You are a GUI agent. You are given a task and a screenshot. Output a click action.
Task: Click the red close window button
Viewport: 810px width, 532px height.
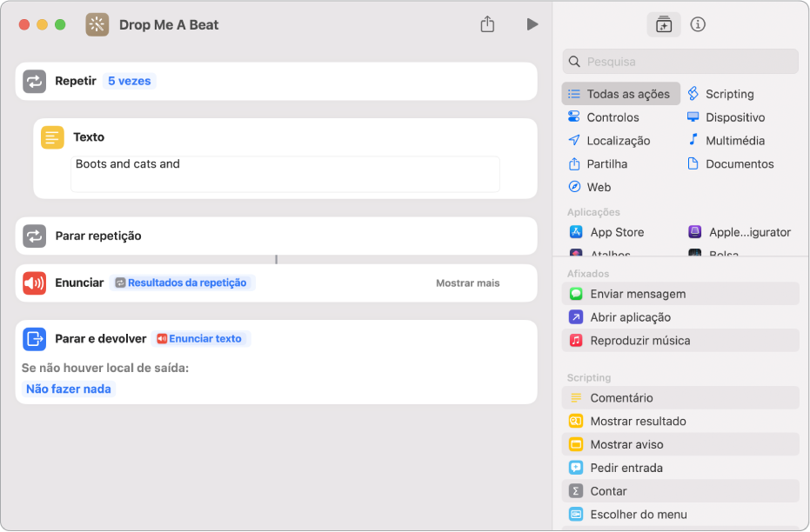pos(24,24)
